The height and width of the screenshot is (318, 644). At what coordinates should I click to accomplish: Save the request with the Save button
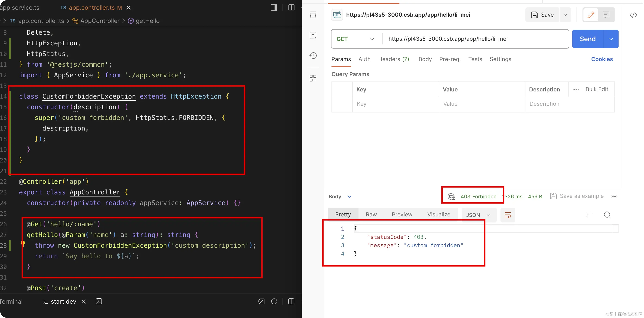coord(542,15)
